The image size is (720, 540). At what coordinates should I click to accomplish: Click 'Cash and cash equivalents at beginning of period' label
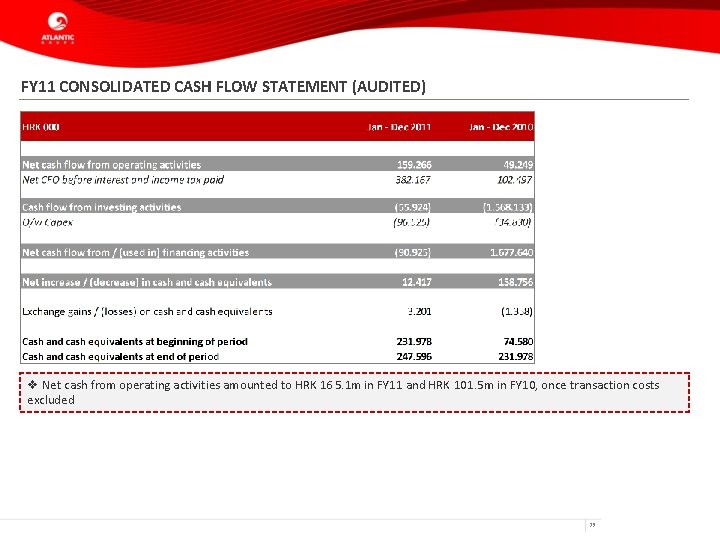click(x=135, y=342)
